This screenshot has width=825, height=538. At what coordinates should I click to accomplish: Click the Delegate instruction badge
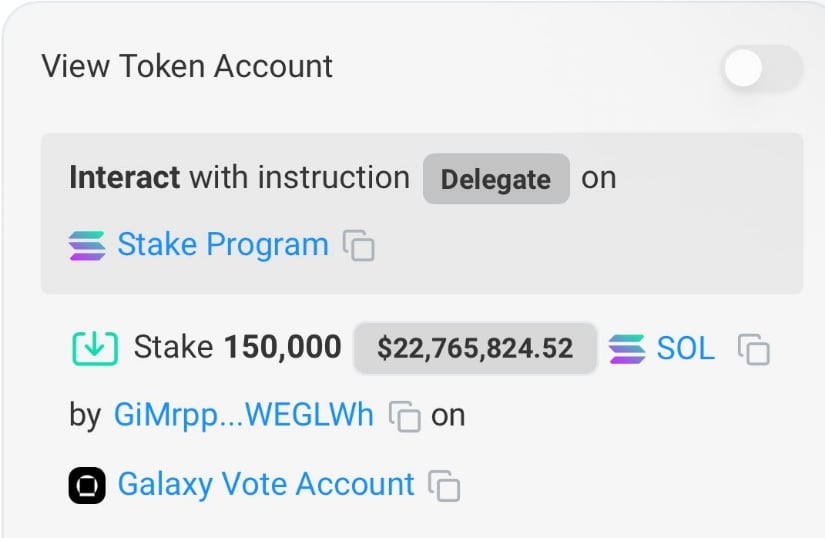point(496,179)
